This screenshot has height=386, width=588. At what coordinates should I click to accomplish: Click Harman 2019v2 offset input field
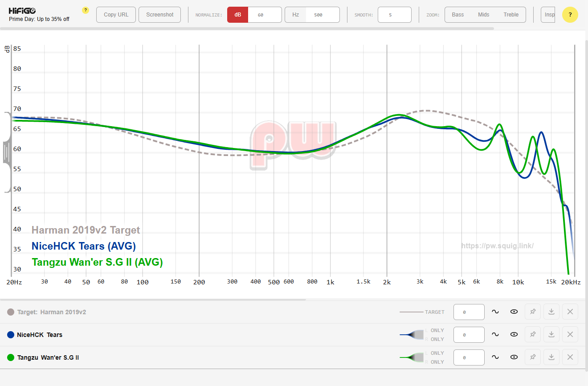[469, 312]
